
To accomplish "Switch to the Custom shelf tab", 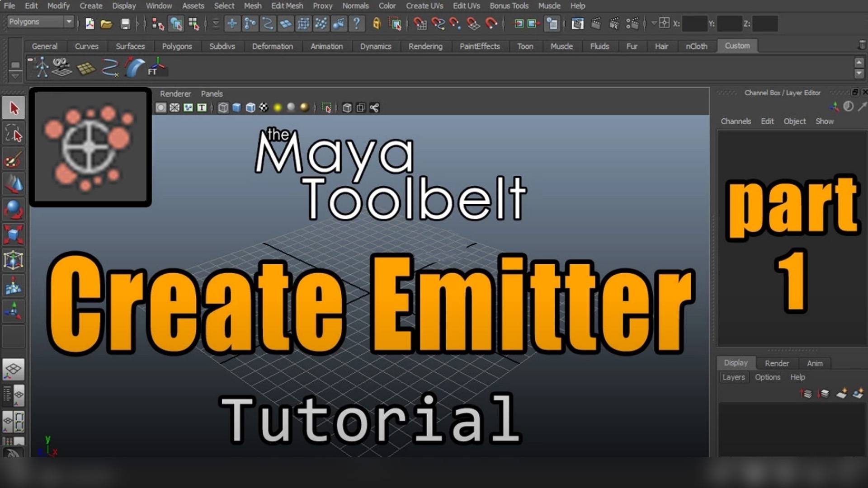I will 737,46.
